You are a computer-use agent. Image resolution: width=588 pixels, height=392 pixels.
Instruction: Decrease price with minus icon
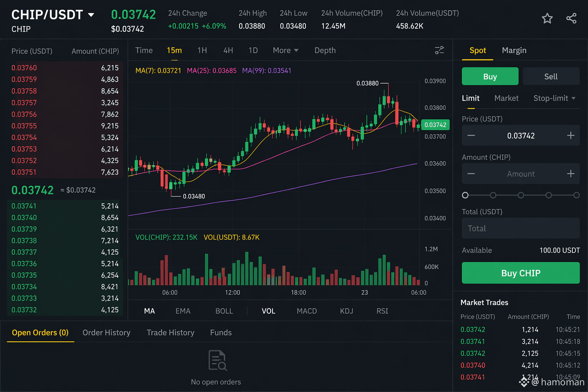click(471, 136)
